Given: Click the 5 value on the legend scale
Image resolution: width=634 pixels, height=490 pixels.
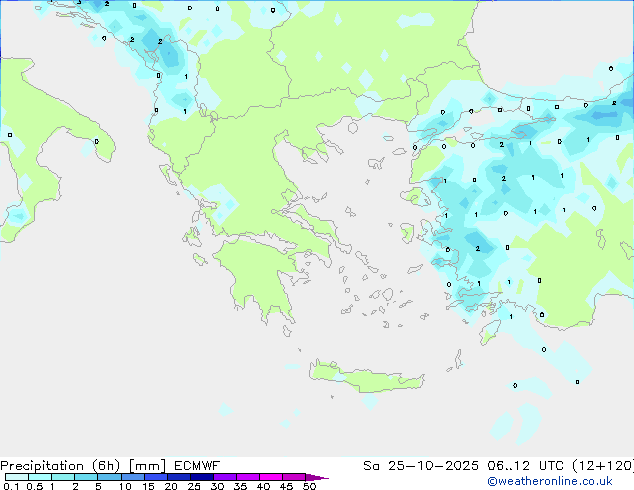Looking at the screenshot, I should [x=98, y=486].
